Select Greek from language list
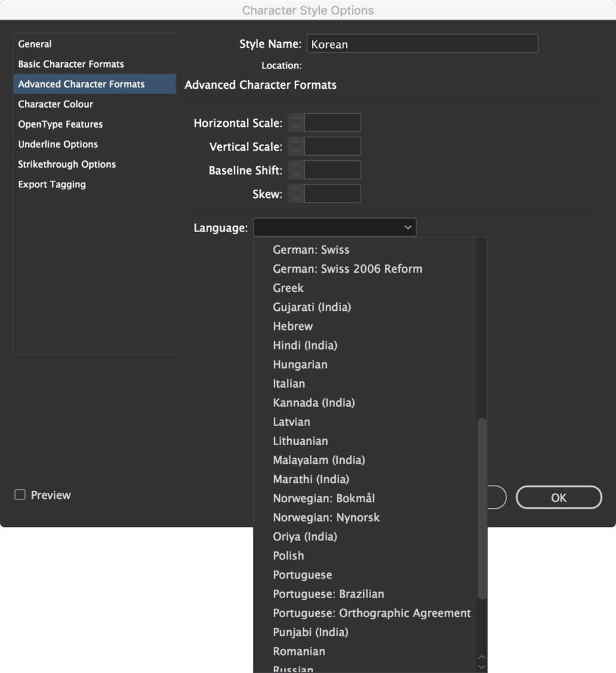616x673 pixels. coord(365,288)
